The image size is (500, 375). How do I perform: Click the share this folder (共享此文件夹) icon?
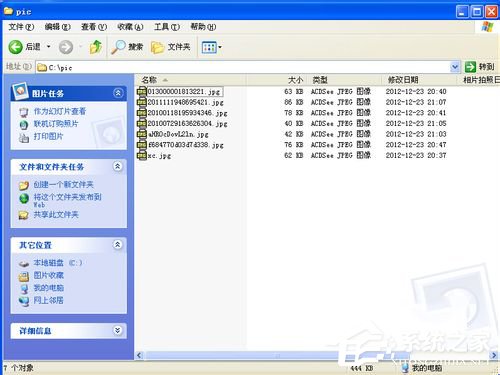[23, 215]
